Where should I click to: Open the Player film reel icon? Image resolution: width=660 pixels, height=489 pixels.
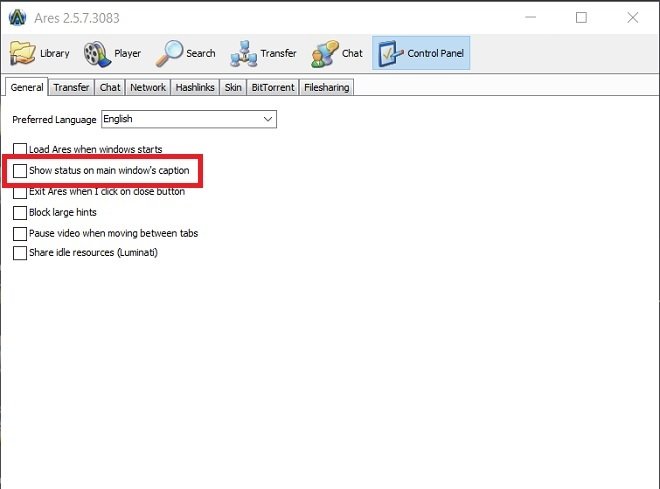pos(97,53)
